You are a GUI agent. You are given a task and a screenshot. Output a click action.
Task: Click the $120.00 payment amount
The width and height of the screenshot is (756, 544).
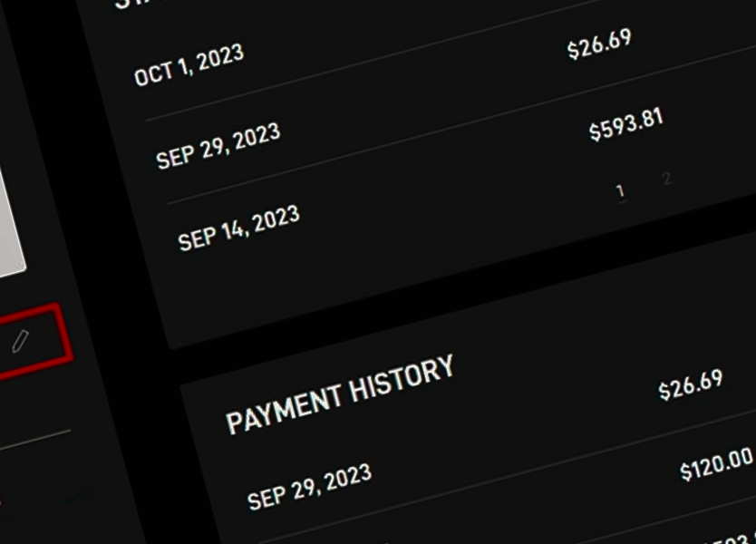717,464
